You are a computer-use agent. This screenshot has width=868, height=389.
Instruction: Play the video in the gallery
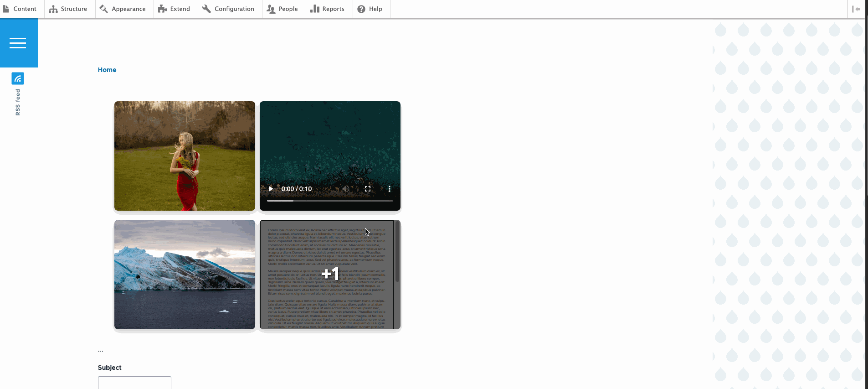271,189
